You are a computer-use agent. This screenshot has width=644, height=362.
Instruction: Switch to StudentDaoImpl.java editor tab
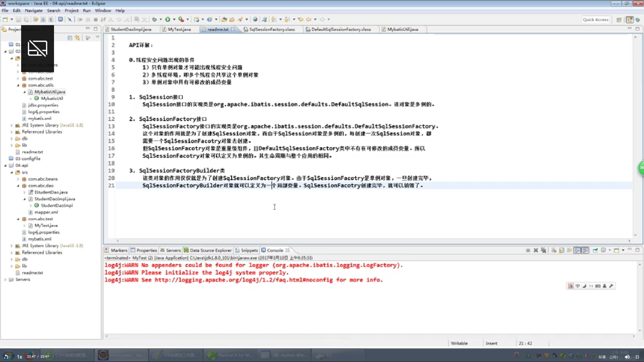[x=131, y=29]
